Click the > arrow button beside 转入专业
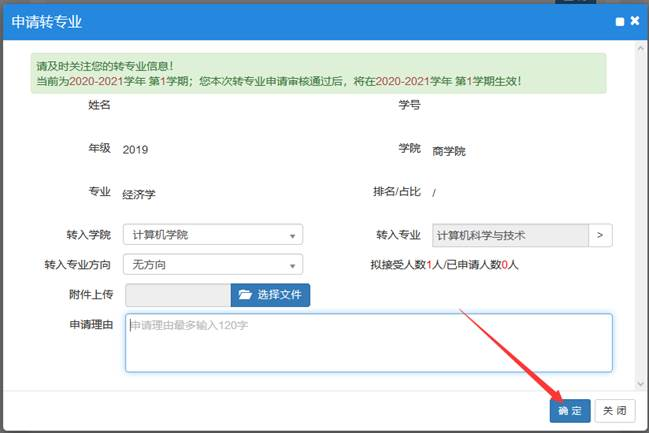This screenshot has width=649, height=433. (600, 235)
